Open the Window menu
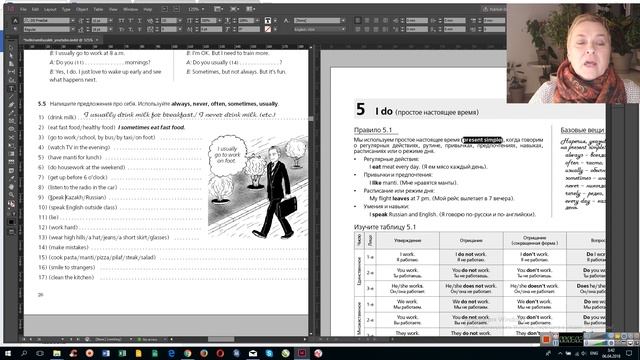 click(130, 9)
